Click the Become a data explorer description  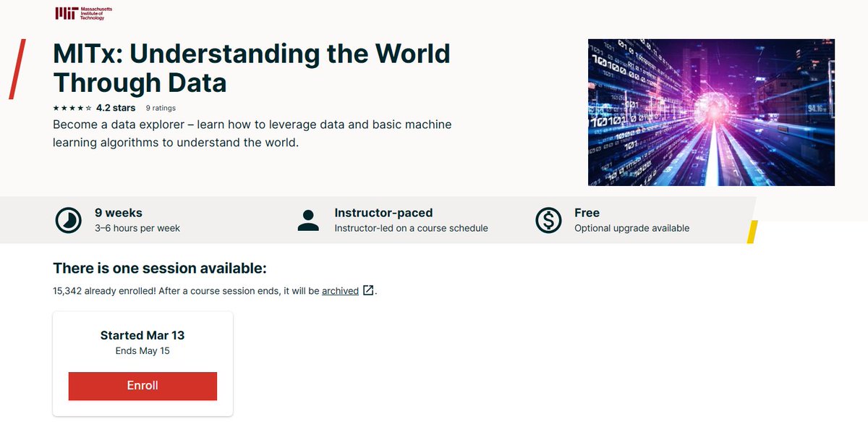[252, 134]
